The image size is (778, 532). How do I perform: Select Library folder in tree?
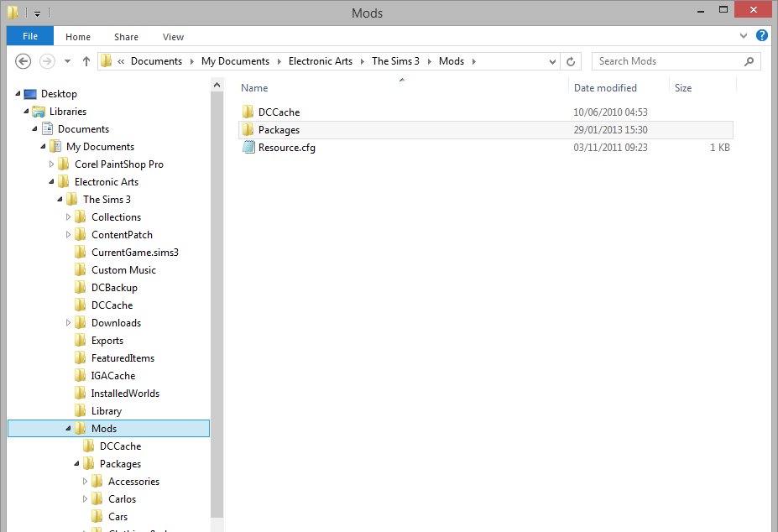(x=107, y=411)
